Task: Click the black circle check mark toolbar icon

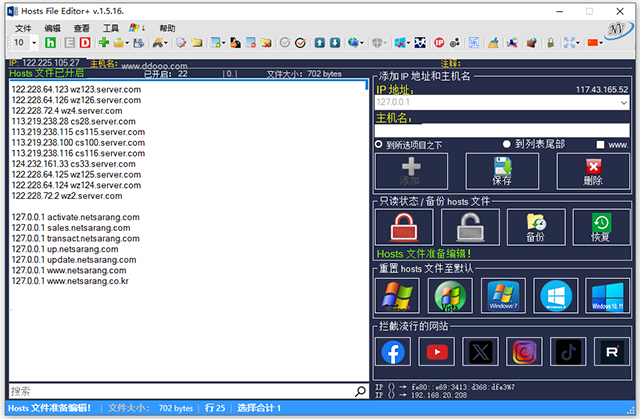Action: point(300,43)
